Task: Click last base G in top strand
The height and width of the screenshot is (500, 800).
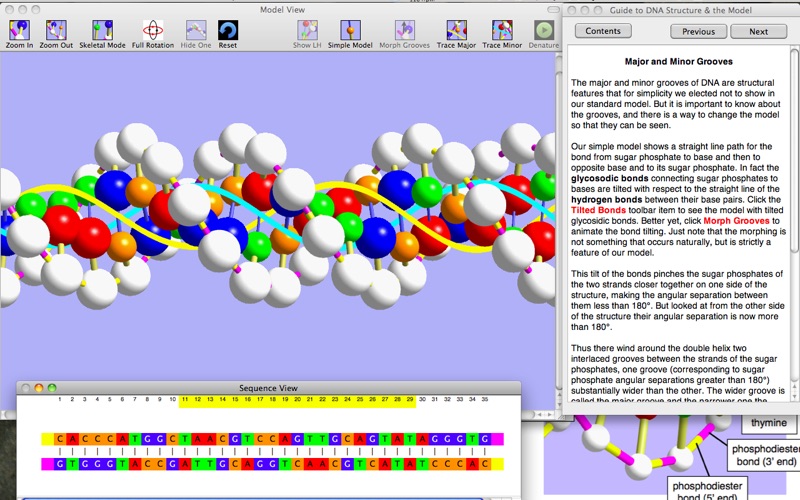Action: click(485, 438)
